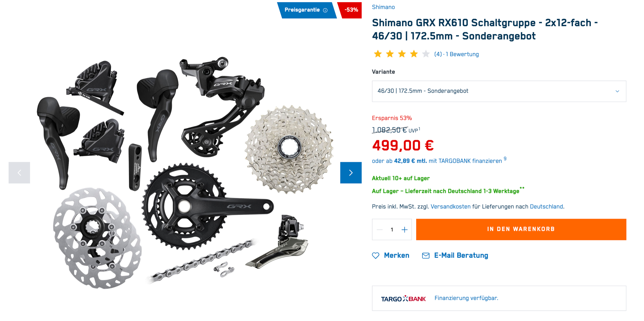Click the red -53% discount badge
Image resolution: width=644 pixels, height=321 pixels.
pos(351,10)
